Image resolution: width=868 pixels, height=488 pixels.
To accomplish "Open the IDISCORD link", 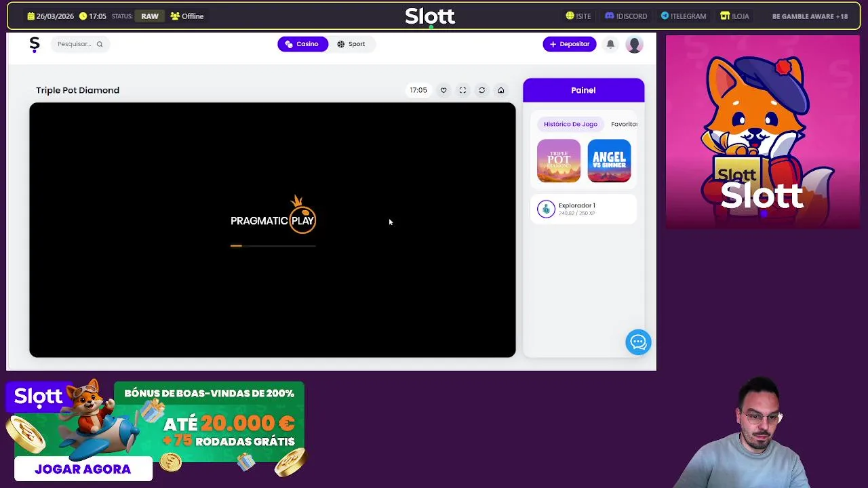I will (x=626, y=16).
